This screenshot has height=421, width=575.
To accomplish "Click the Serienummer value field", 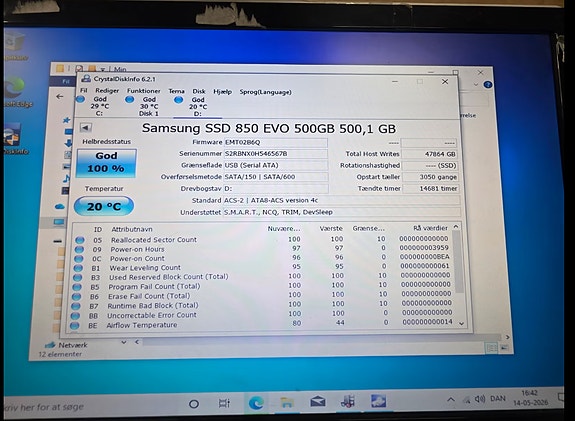I will (x=275, y=153).
